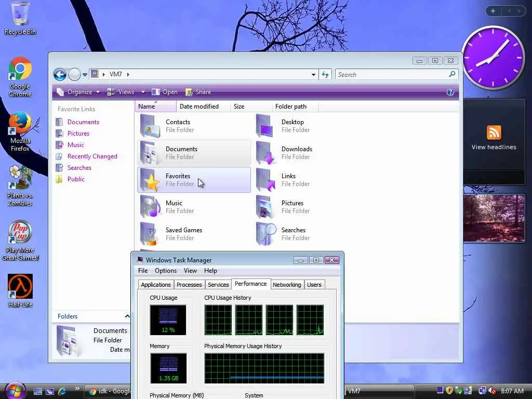
Task: Switch to the Networking tab
Action: [287, 285]
